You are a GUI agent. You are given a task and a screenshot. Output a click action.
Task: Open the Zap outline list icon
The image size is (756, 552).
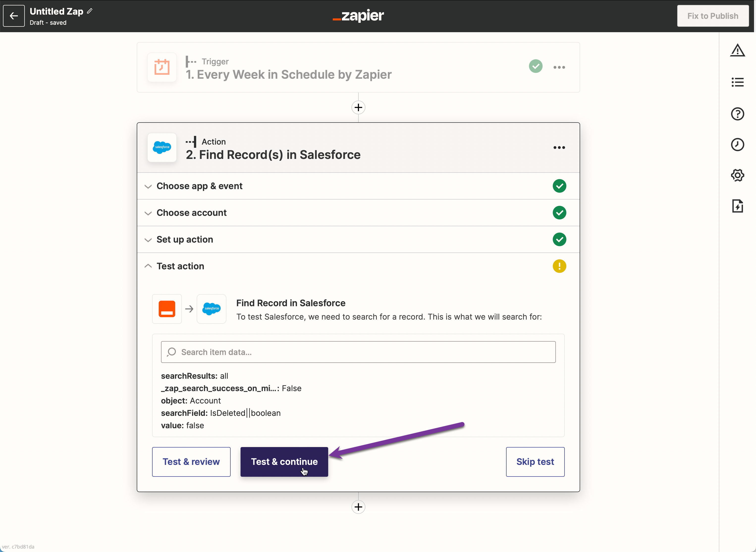click(x=737, y=82)
